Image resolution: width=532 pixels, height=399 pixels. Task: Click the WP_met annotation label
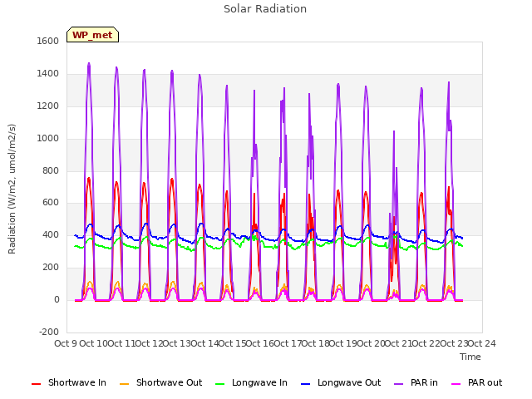[x=92, y=35]
